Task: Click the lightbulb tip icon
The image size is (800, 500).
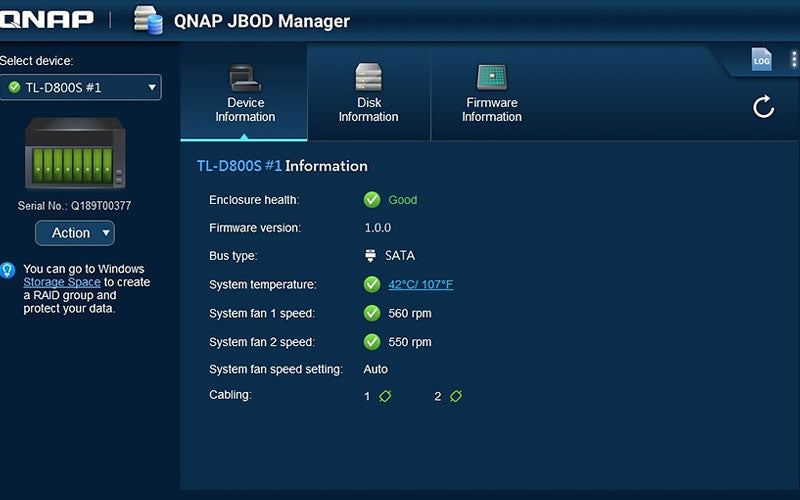Action: tap(8, 270)
